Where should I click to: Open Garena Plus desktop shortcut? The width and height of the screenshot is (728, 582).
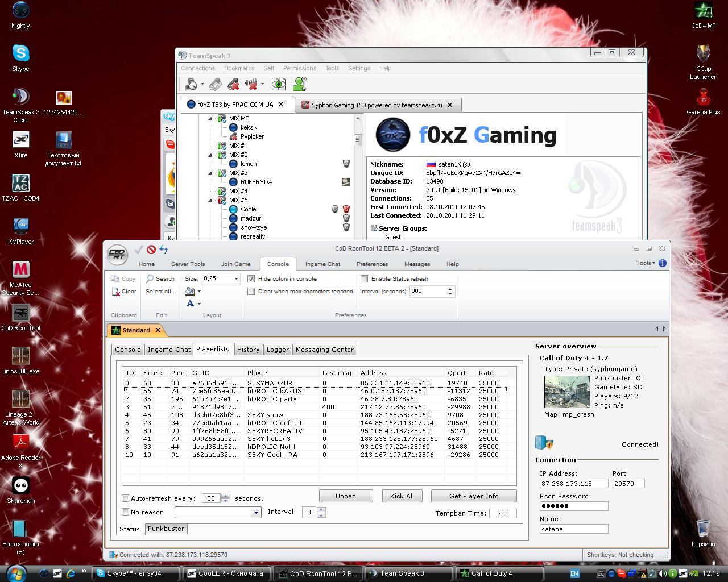tap(704, 101)
